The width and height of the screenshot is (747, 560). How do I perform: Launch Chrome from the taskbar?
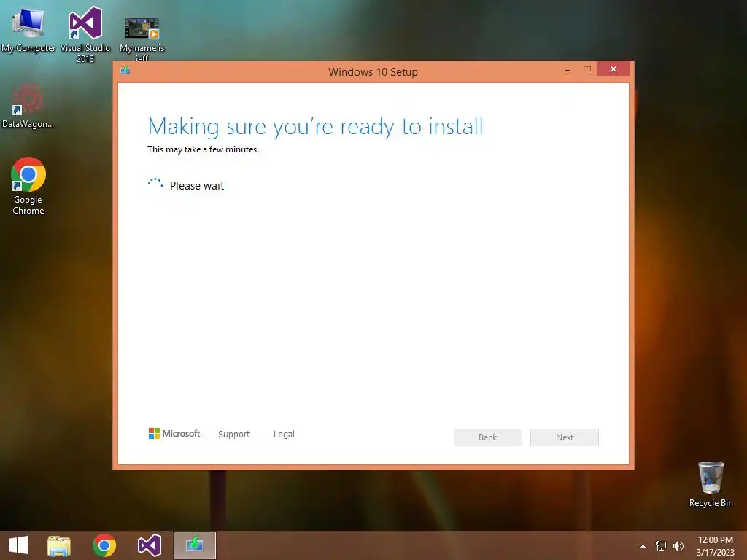(104, 545)
